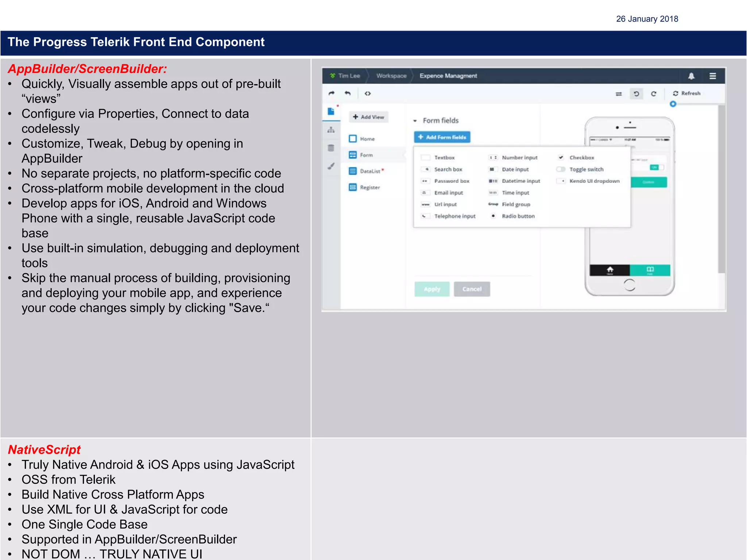Choose Datetime input field type

point(514,181)
